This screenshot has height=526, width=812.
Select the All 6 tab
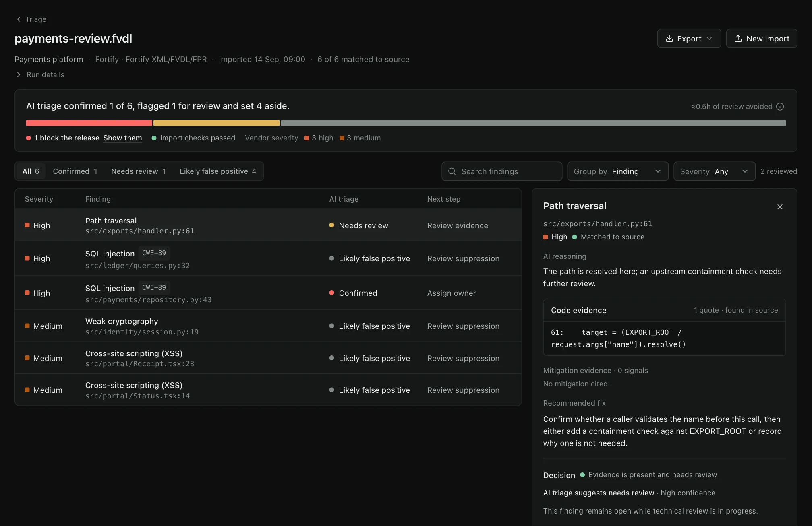tap(31, 171)
